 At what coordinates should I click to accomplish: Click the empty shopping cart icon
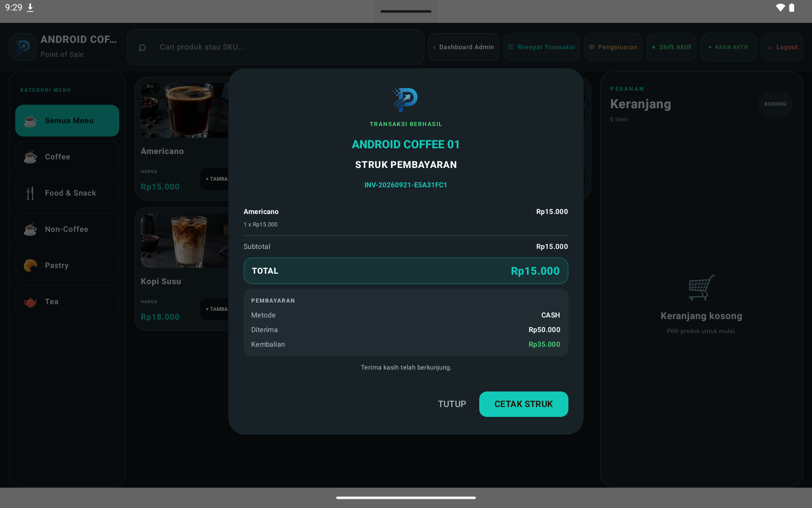click(x=701, y=288)
